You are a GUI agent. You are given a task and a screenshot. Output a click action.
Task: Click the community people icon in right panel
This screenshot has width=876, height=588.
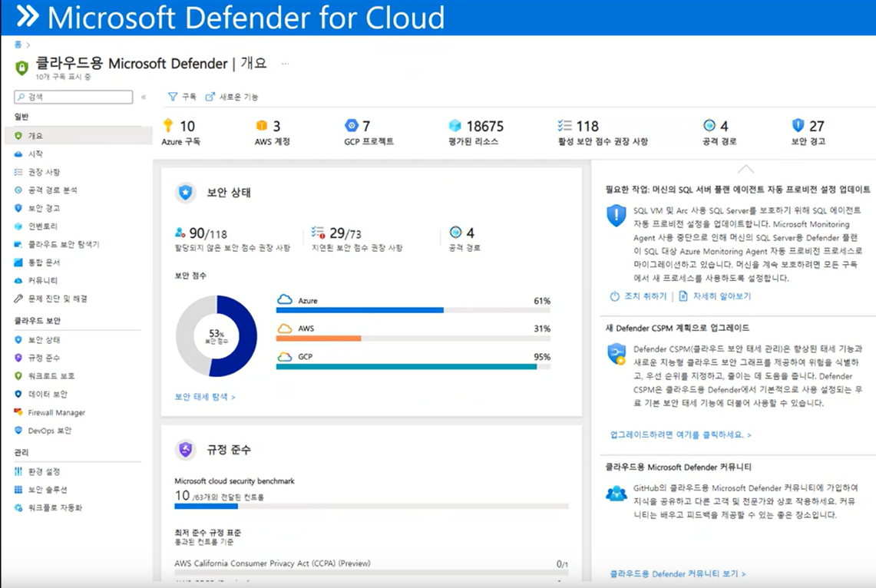pyautogui.click(x=617, y=494)
